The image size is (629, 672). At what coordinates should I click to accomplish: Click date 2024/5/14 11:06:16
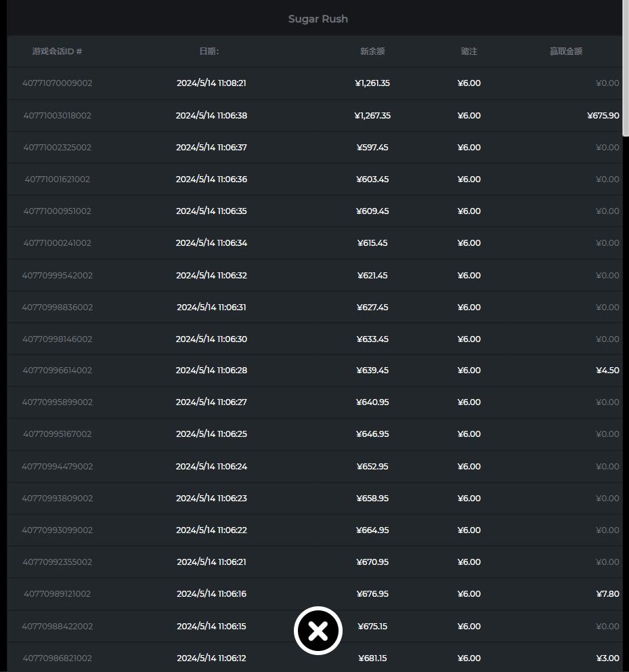(x=211, y=594)
